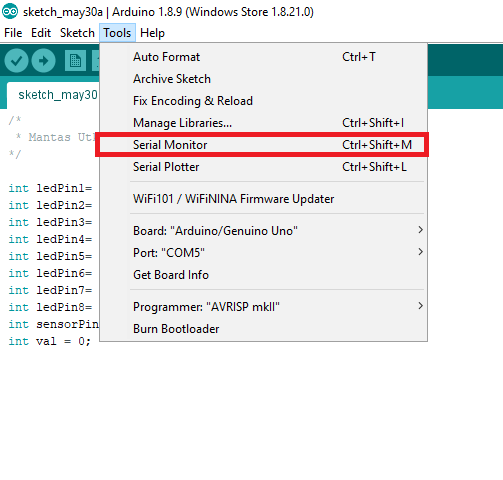Launch Serial Monitor from Tools menu
The image size is (503, 480).
[263, 145]
